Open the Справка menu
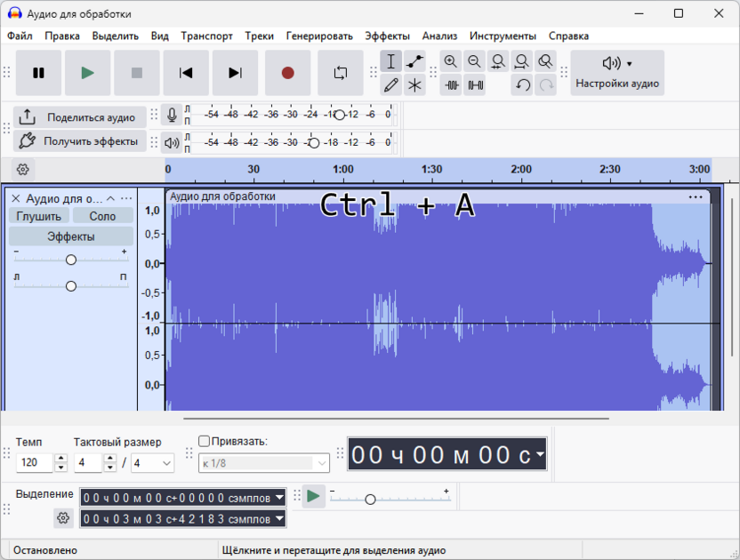740x560 pixels. (x=568, y=36)
